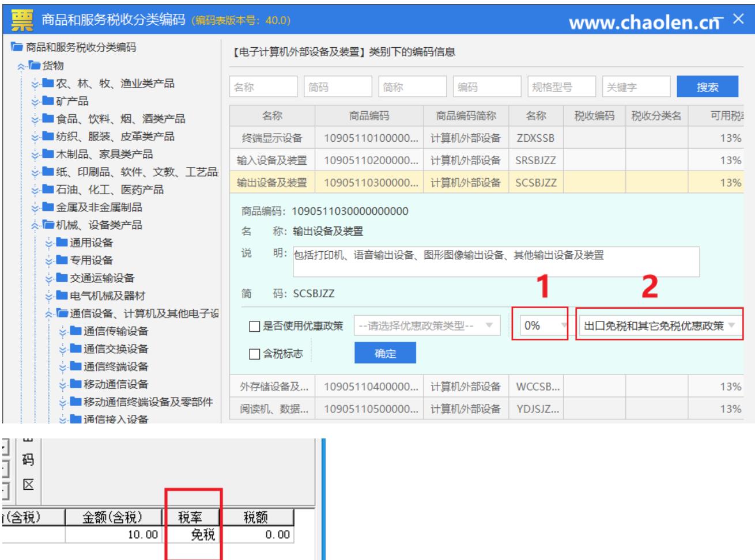This screenshot has height=560, width=755.
Task: Select the 外存储设备及... table row
Action: point(486,387)
